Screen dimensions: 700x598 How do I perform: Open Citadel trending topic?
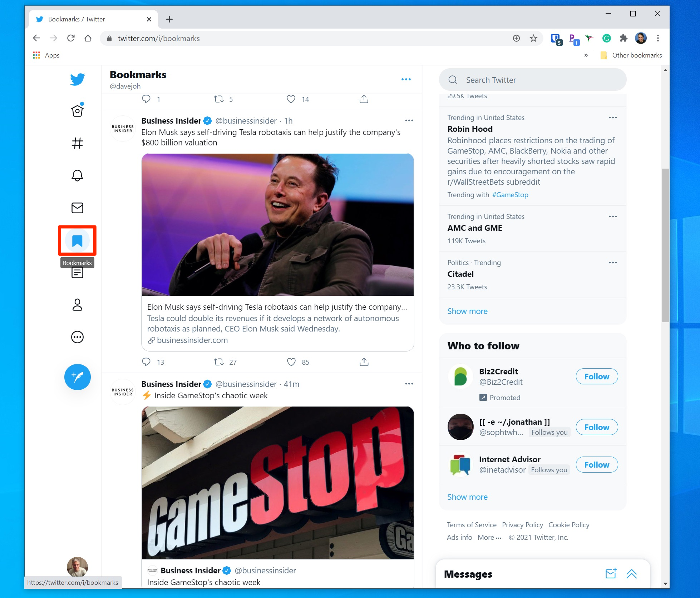(460, 274)
